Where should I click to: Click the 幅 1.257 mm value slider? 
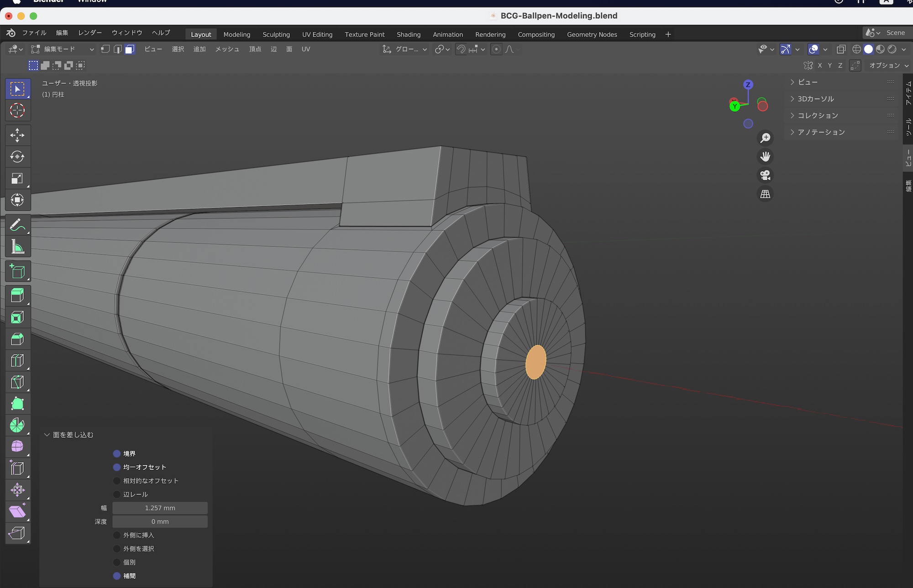pyautogui.click(x=160, y=508)
